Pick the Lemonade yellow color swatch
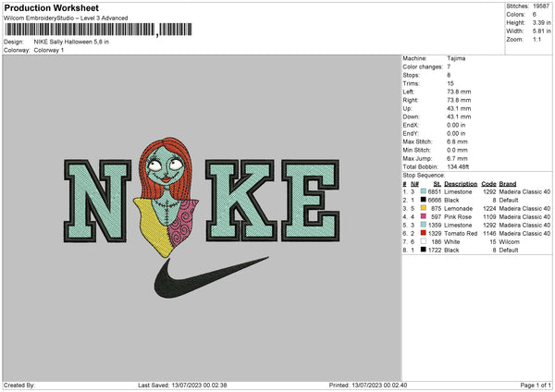The image size is (555, 392). (423, 208)
